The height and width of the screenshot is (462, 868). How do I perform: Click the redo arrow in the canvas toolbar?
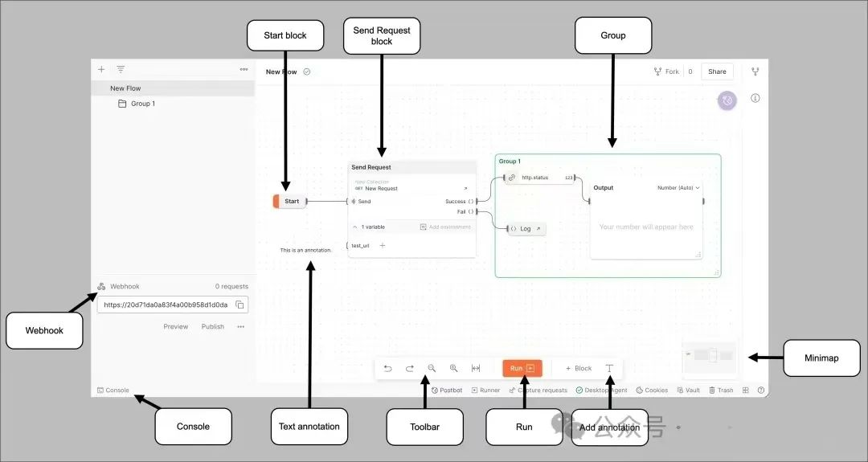pyautogui.click(x=409, y=368)
